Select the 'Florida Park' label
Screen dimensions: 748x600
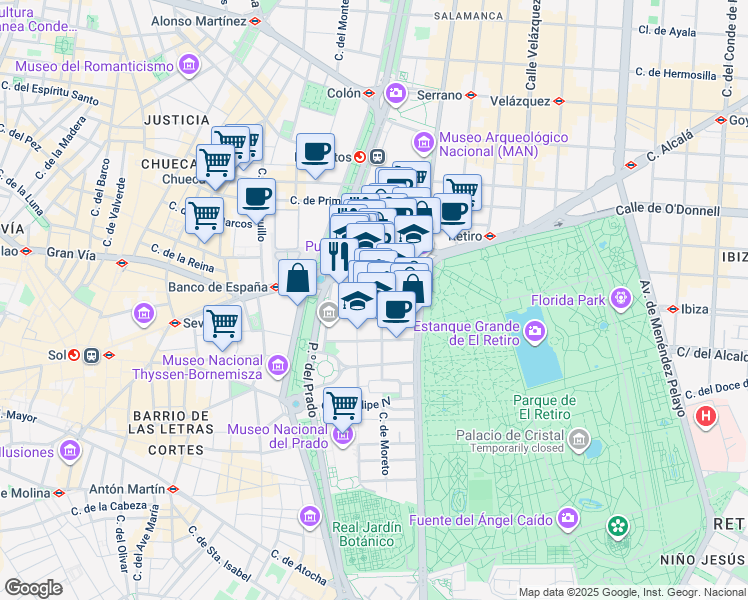(568, 300)
